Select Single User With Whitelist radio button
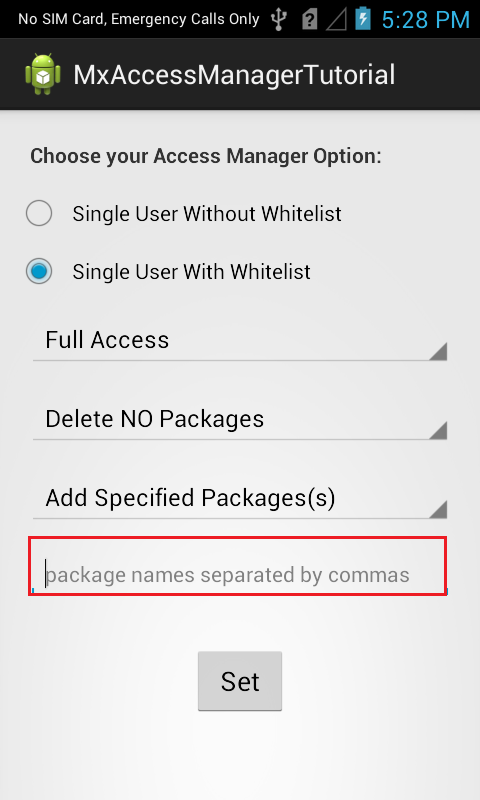 pos(39,271)
